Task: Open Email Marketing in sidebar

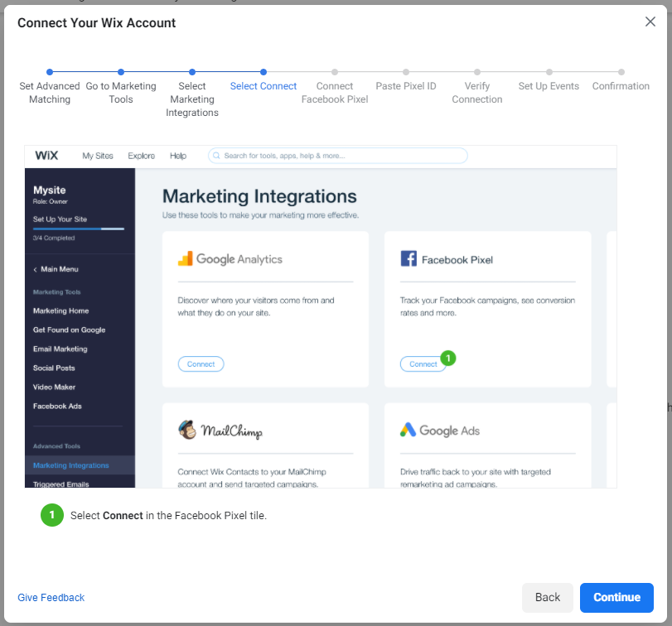Action: tap(60, 349)
